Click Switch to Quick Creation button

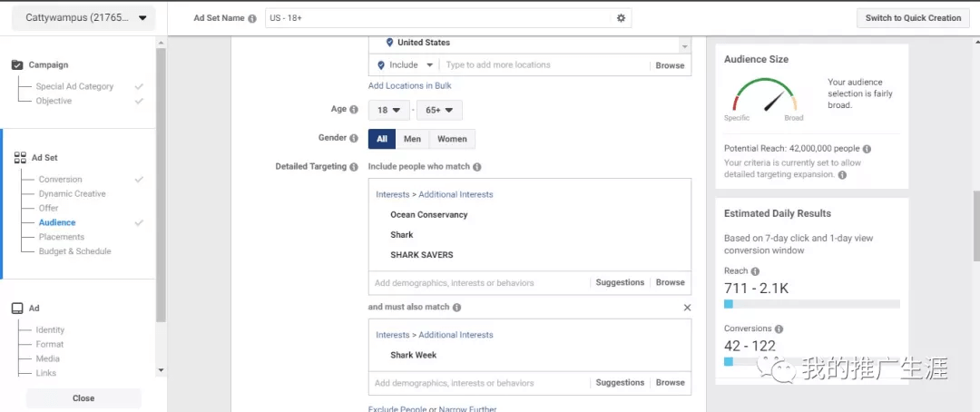(913, 18)
